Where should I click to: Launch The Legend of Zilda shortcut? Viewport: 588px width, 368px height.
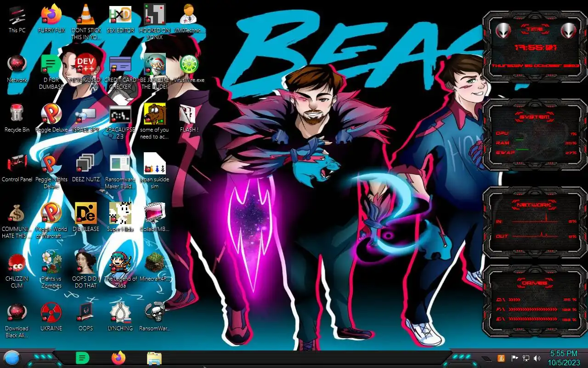coord(120,271)
